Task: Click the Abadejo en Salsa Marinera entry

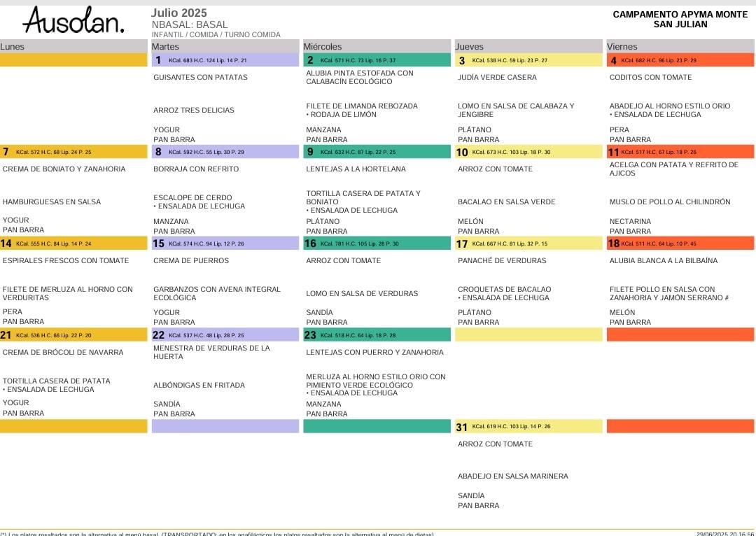Action: (x=512, y=477)
